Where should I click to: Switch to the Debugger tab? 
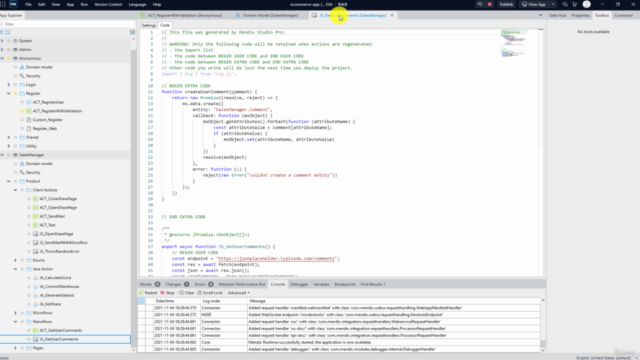(299, 284)
